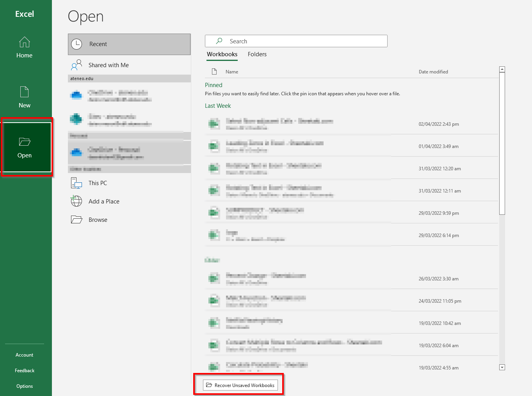This screenshot has height=396, width=532.
Task: Click the Pinned section heading
Action: coord(214,85)
